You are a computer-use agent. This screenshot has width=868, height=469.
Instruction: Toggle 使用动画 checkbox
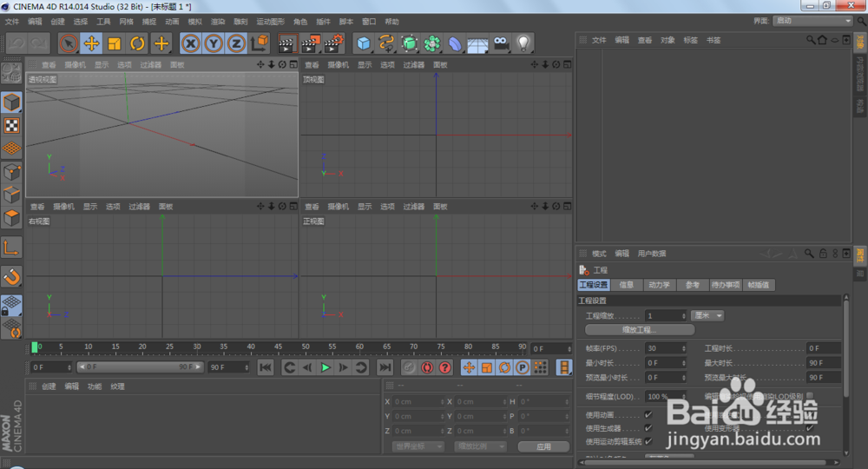(x=648, y=414)
